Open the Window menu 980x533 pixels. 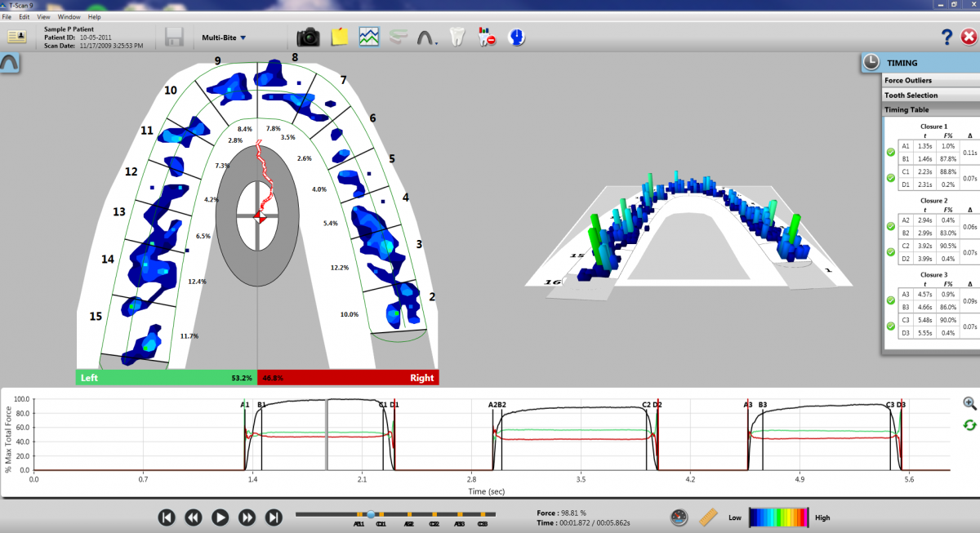[69, 16]
